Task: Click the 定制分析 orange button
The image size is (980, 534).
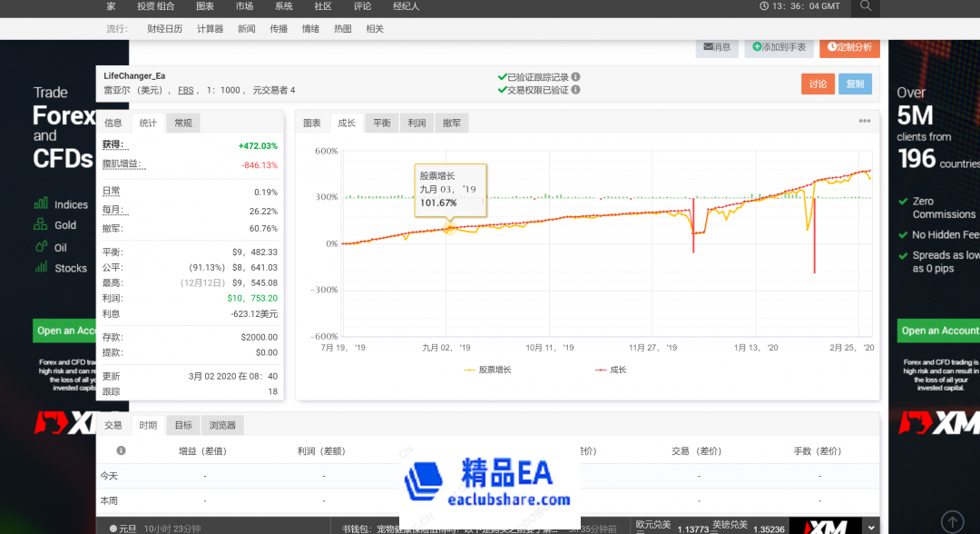Action: click(x=849, y=47)
